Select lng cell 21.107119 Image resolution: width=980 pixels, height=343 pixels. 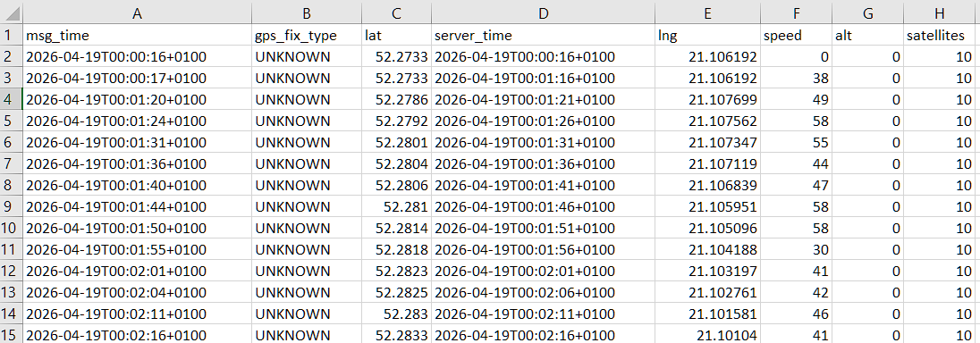point(707,163)
